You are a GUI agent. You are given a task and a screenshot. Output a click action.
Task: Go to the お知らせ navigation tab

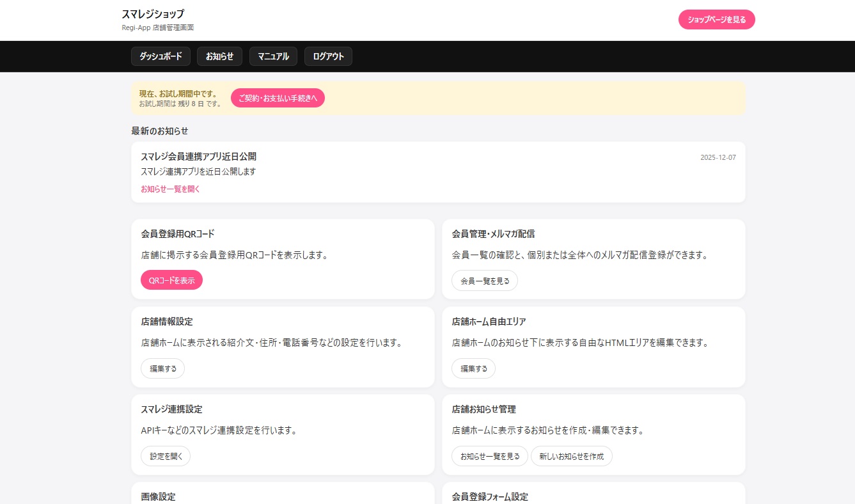coord(219,56)
